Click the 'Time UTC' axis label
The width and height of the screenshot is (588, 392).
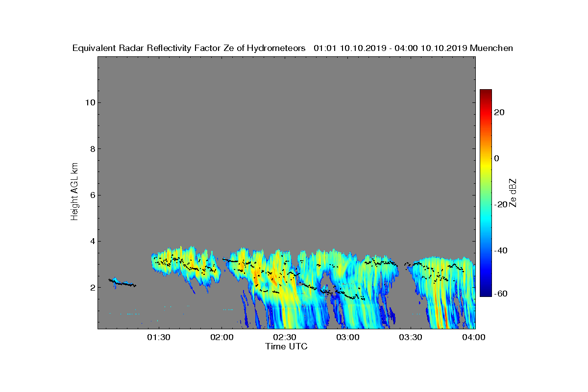(286, 346)
